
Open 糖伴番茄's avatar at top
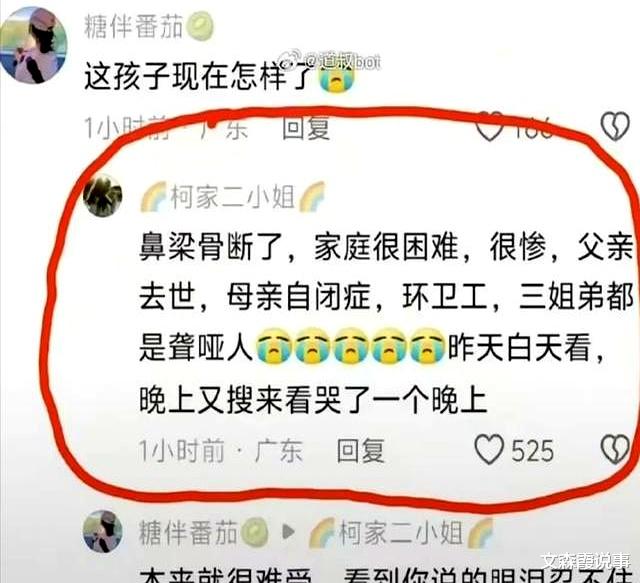(33, 45)
